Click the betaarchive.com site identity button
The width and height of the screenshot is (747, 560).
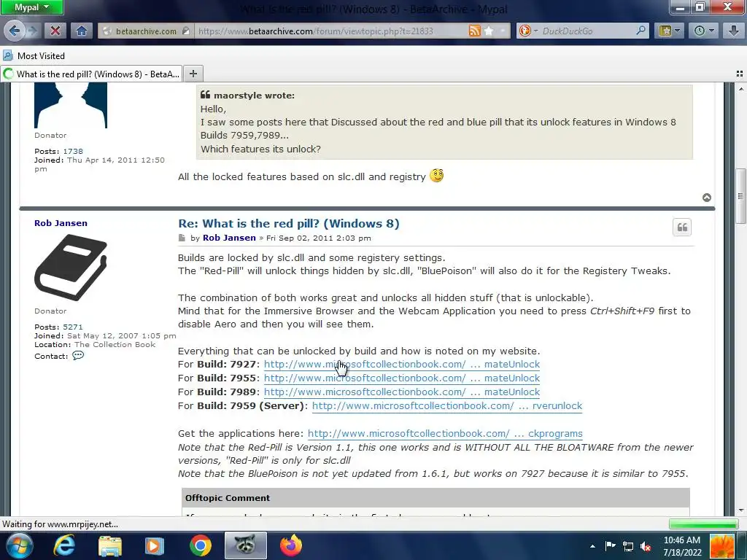tap(146, 31)
